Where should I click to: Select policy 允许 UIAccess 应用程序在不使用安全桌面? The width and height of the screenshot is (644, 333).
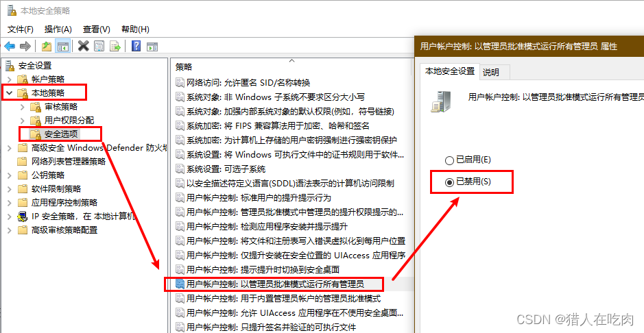click(x=295, y=312)
